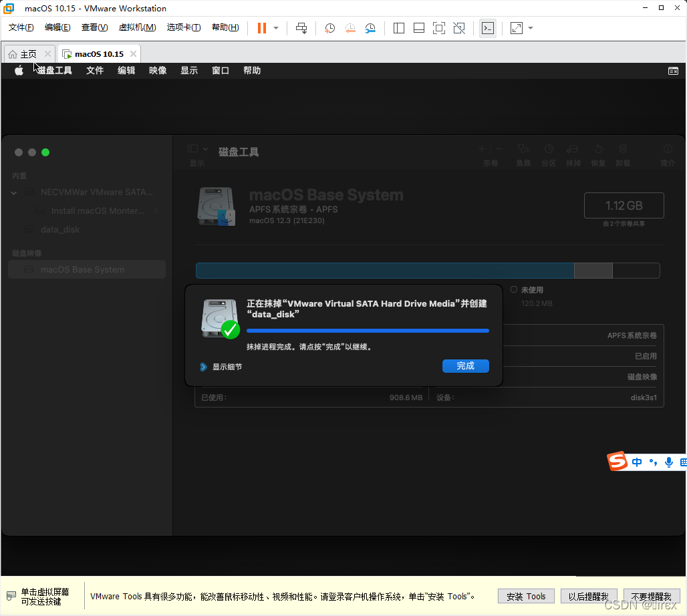
Task: Open the 选项卡(T) menu
Action: pos(184,27)
